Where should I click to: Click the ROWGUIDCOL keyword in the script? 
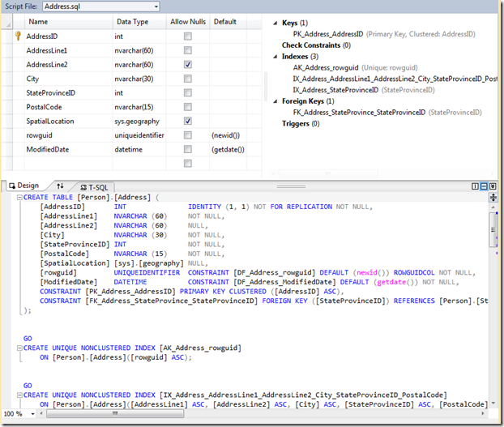coord(414,273)
